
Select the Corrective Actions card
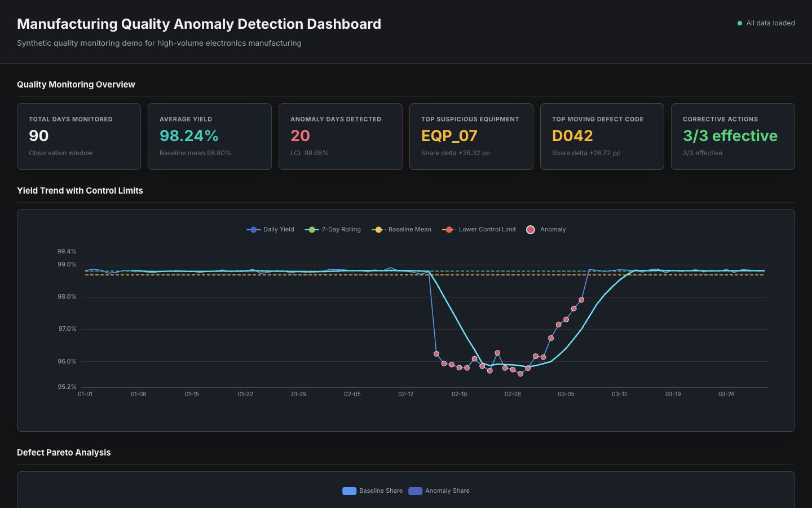[x=733, y=137]
